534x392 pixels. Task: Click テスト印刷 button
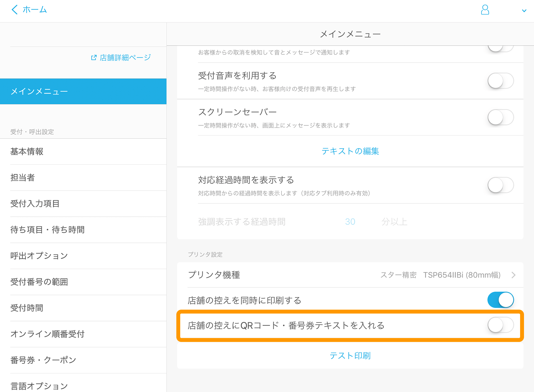(350, 356)
